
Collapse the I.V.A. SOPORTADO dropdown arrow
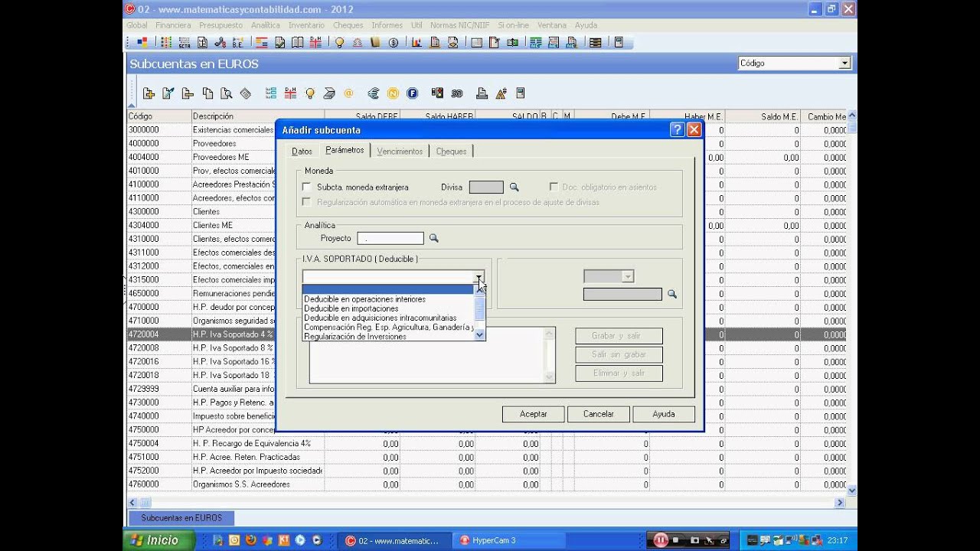pyautogui.click(x=479, y=277)
